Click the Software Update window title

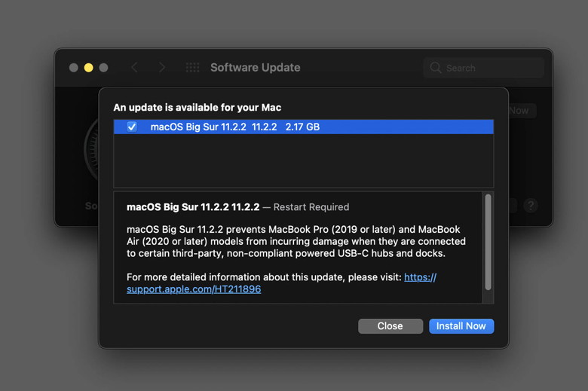coord(255,68)
